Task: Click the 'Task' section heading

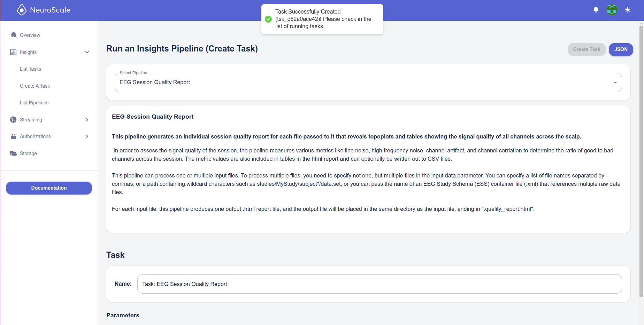Action: coord(115,255)
